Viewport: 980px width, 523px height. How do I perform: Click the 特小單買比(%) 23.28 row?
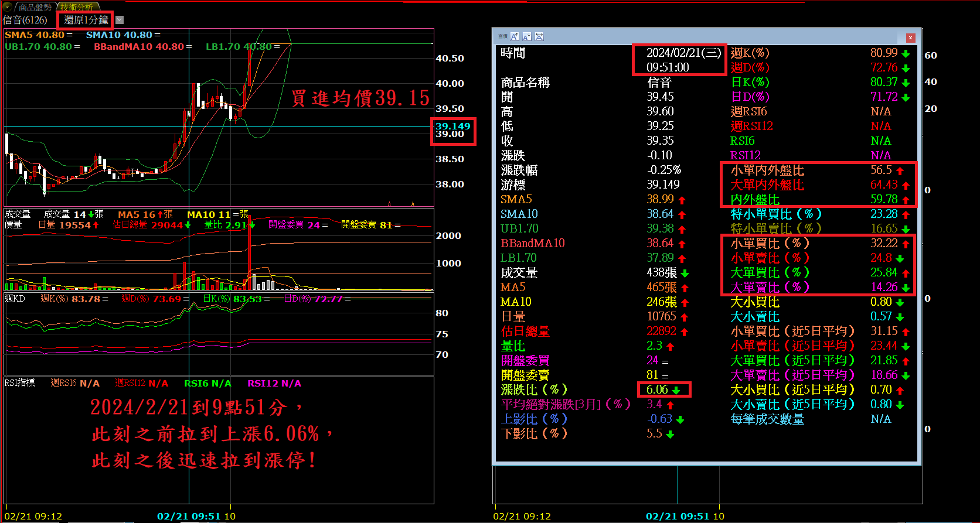click(x=820, y=214)
